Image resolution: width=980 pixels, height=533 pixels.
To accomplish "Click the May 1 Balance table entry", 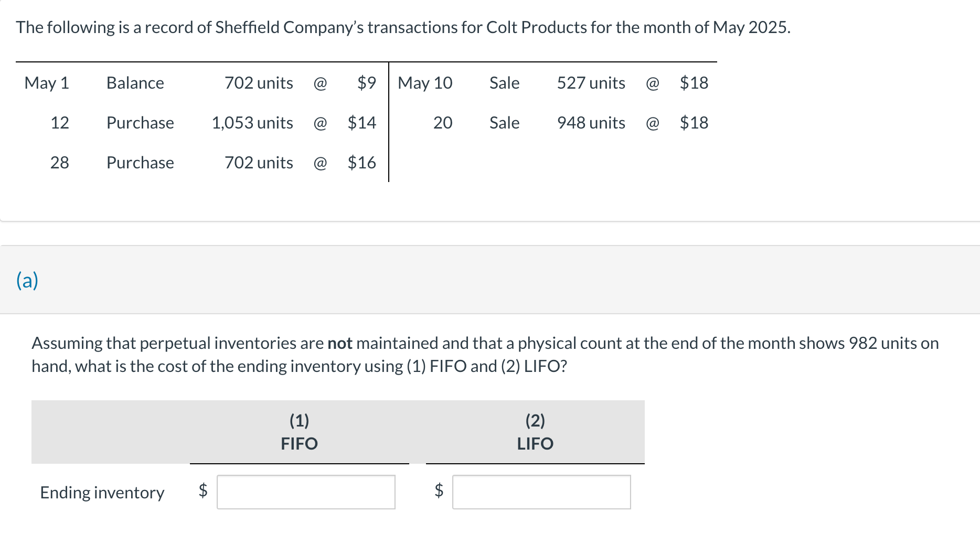I will pos(135,82).
